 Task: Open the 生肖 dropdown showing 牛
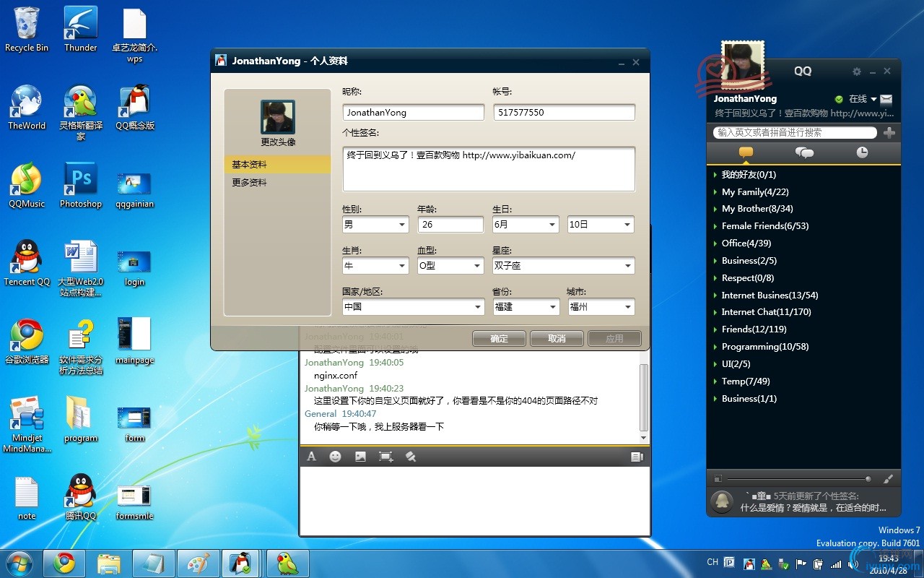click(x=375, y=266)
